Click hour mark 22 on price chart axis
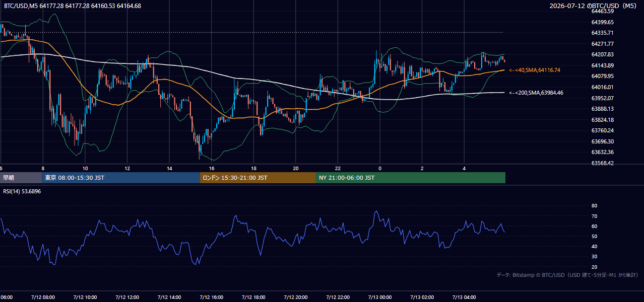The width and height of the screenshot is (644, 302). point(338,168)
